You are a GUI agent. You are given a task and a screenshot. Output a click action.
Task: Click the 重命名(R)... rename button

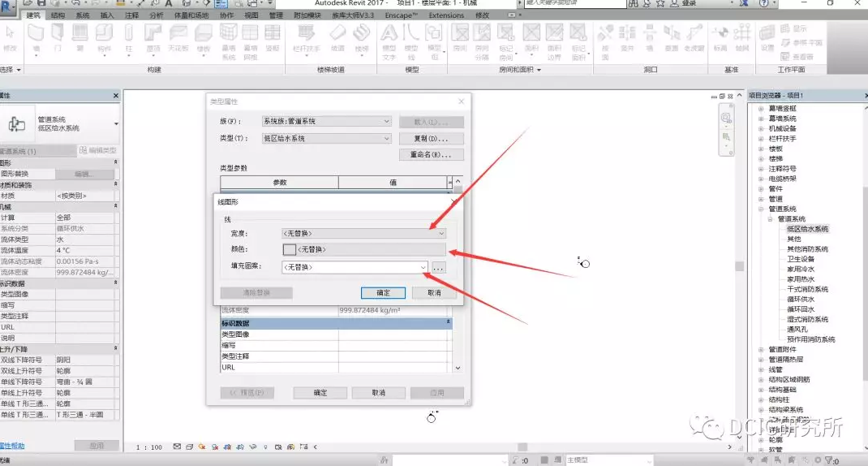[x=432, y=154]
